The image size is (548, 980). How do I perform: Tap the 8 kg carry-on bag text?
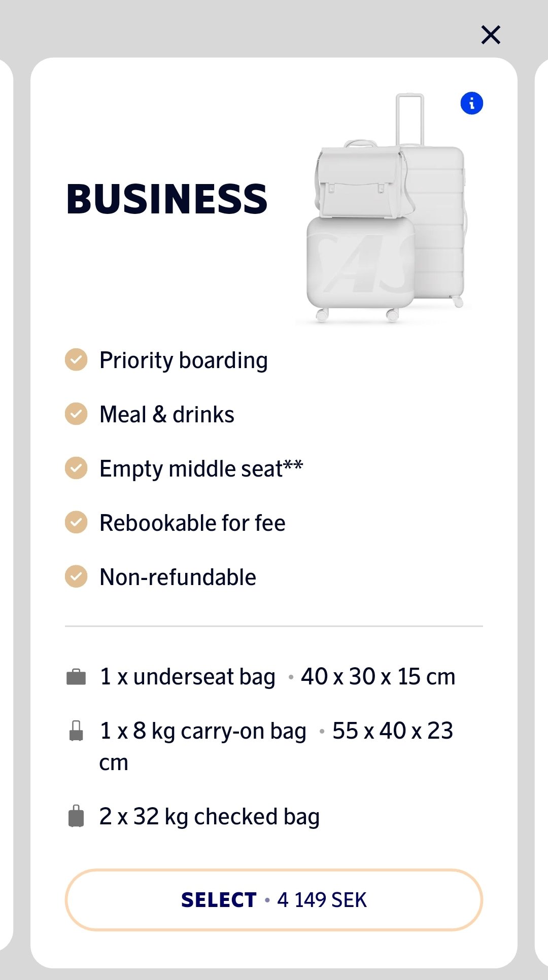coord(203,731)
